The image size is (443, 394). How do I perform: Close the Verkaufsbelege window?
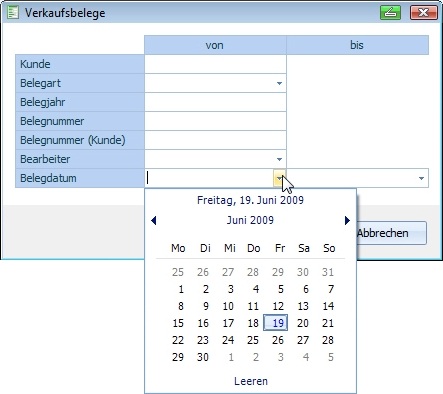pyautogui.click(x=423, y=13)
